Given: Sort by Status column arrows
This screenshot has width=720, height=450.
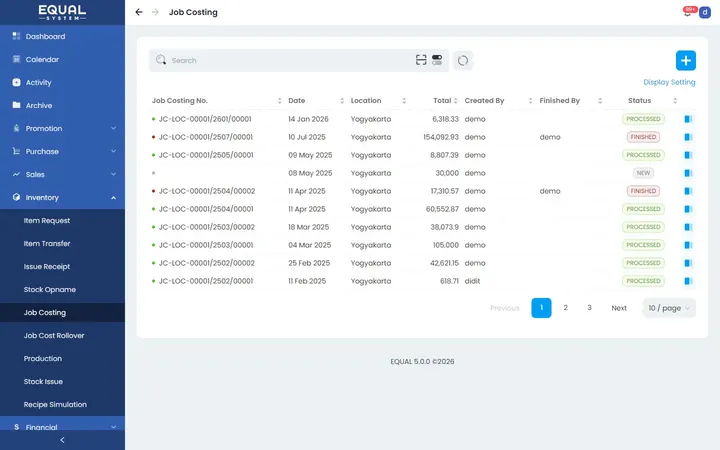Looking at the screenshot, I should [x=675, y=101].
